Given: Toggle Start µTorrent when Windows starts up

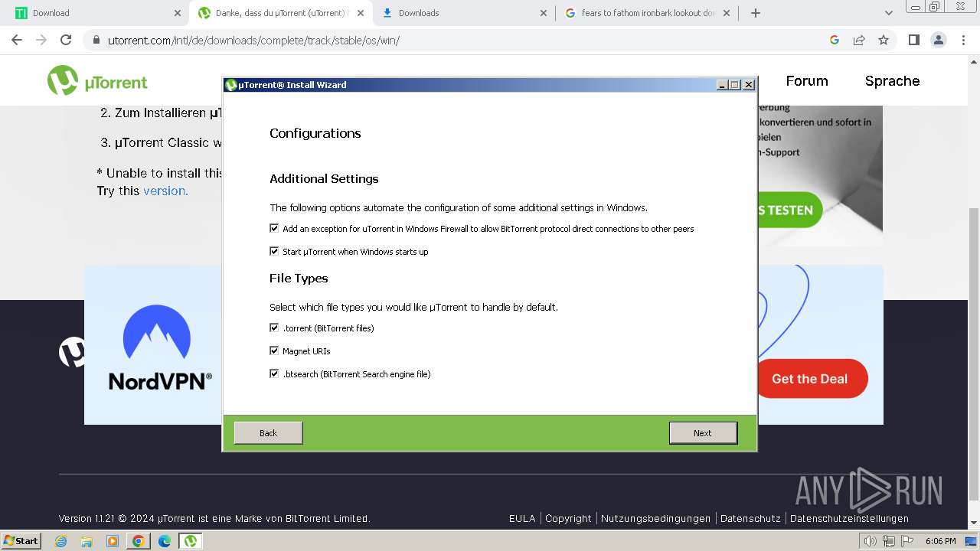Looking at the screenshot, I should [274, 251].
